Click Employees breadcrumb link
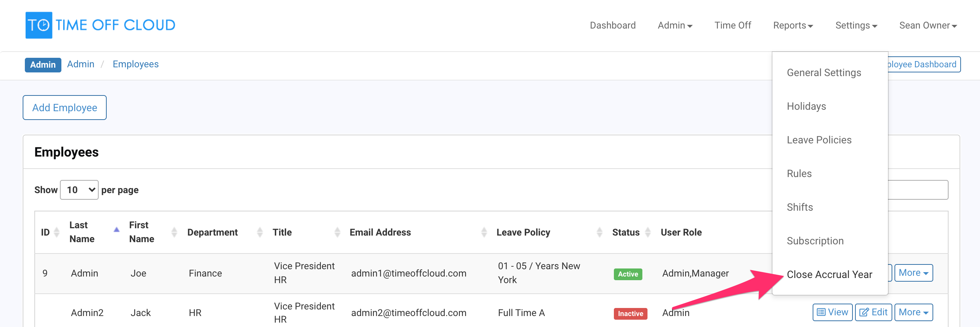The width and height of the screenshot is (980, 327). [136, 64]
